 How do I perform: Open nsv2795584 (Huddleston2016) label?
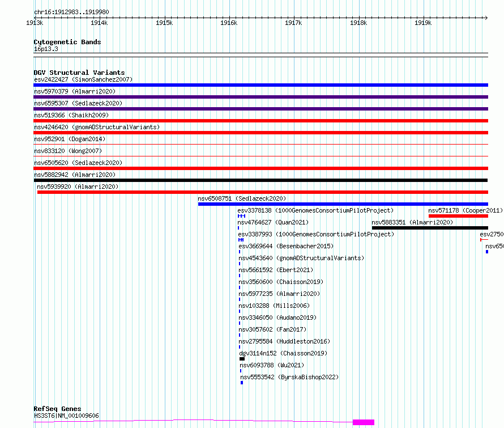284,341
